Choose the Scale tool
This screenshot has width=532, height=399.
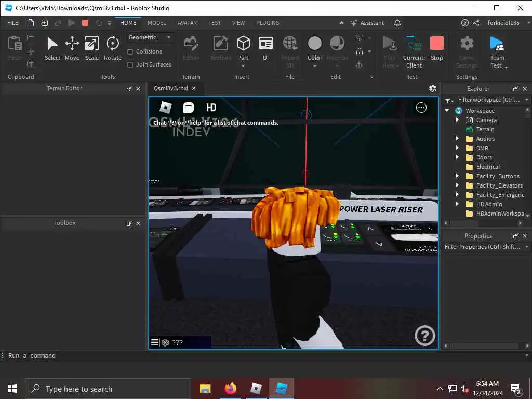(91, 48)
